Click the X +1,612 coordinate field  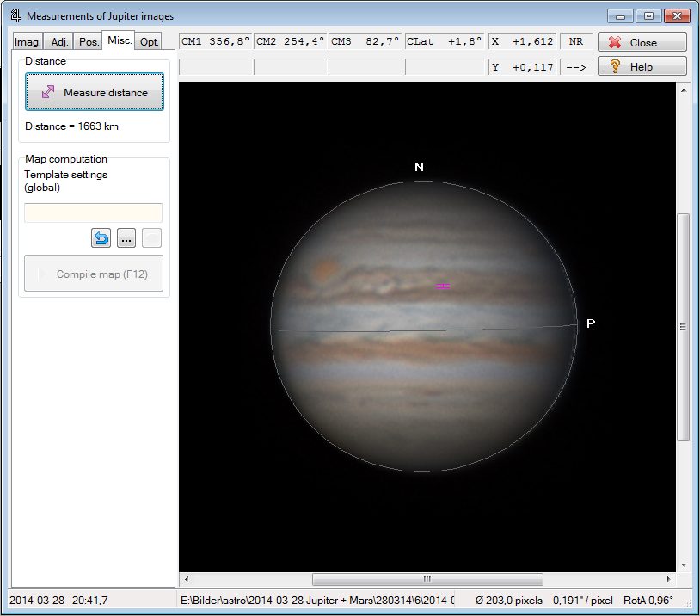pos(522,41)
